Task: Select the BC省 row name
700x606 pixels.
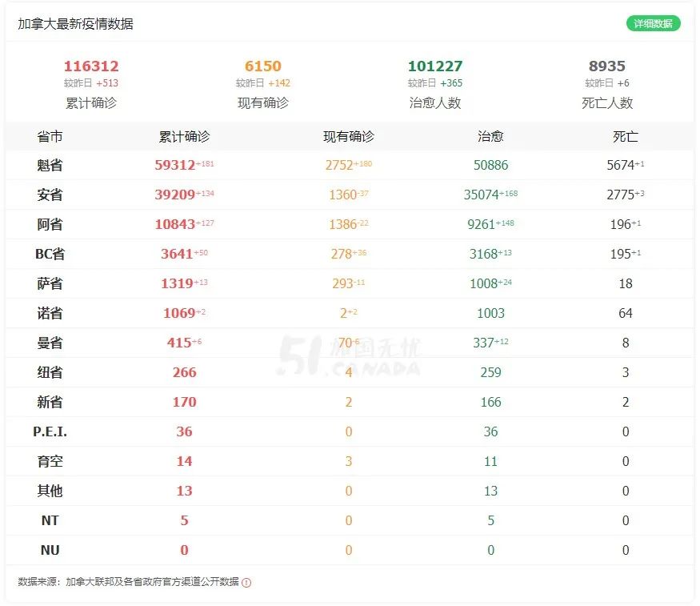Action: click(50, 254)
